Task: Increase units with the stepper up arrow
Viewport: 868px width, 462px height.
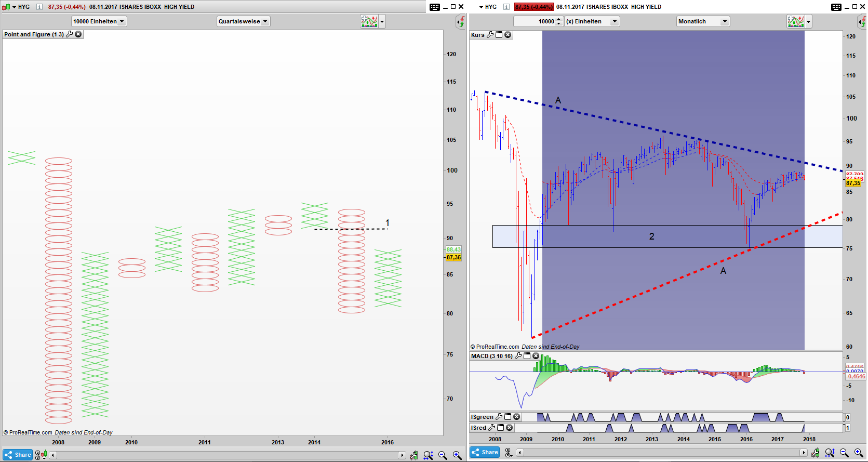Action: tap(559, 19)
